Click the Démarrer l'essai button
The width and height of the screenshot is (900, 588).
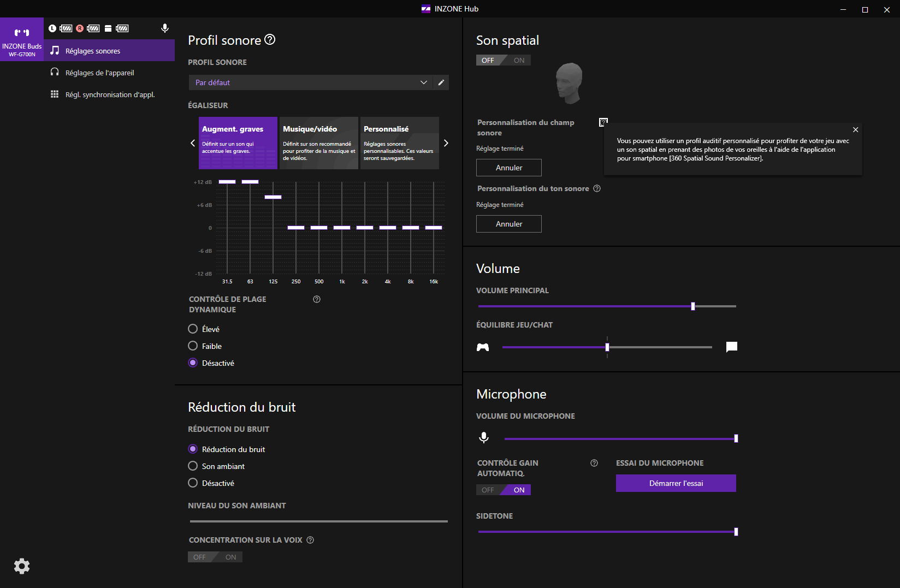(x=676, y=483)
